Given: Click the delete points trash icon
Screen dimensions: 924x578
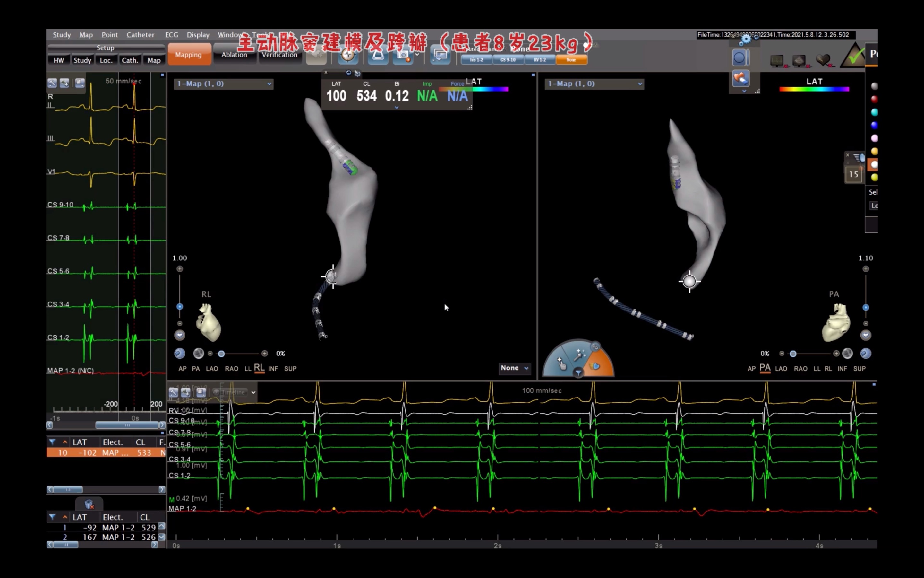Looking at the screenshot, I should click(x=89, y=504).
